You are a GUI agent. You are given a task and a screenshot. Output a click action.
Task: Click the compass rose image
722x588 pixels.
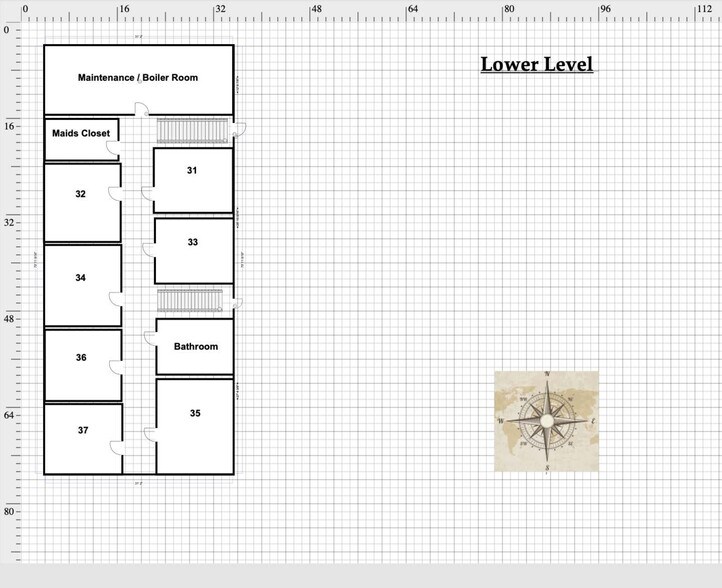click(x=546, y=421)
